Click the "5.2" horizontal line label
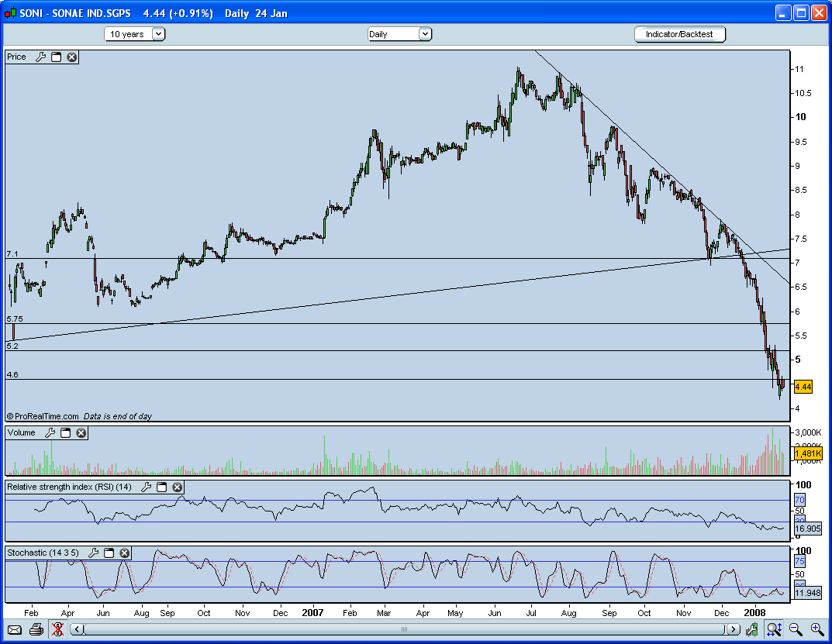Screen dimensions: 832x644 12,346
